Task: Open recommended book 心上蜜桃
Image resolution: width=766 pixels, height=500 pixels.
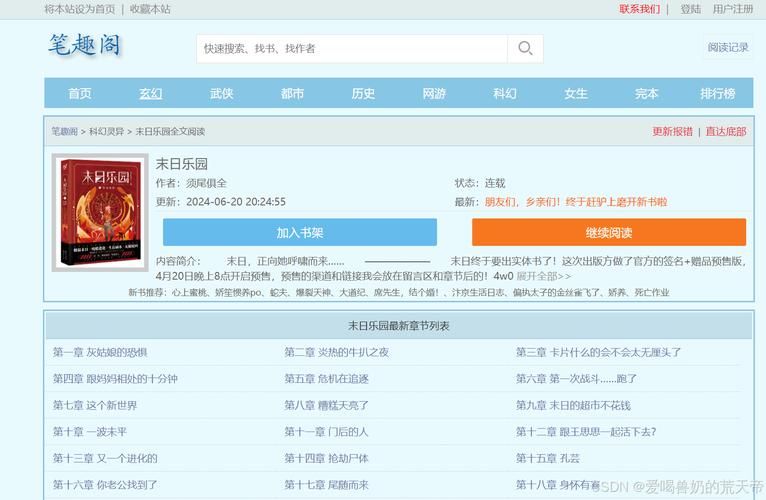Action: point(190,293)
